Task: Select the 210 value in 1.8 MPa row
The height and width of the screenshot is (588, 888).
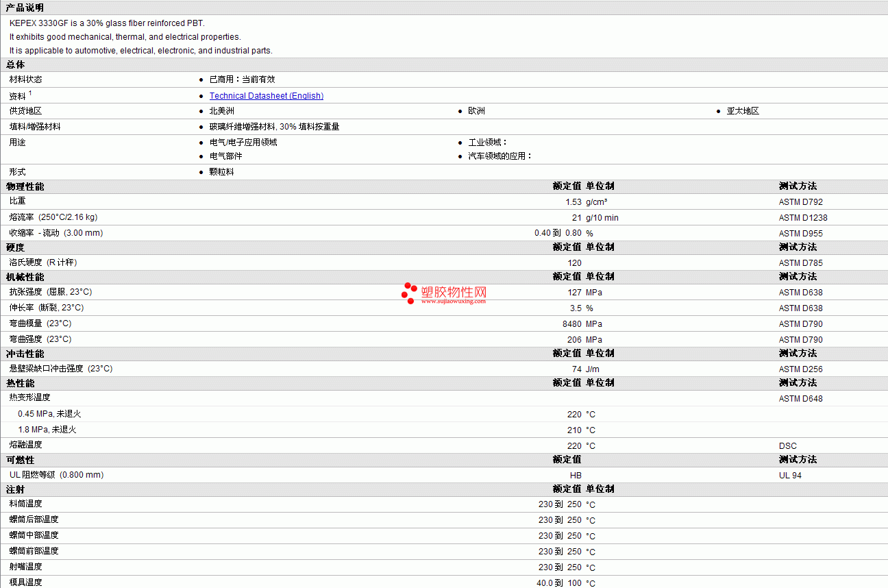Action: pyautogui.click(x=574, y=430)
